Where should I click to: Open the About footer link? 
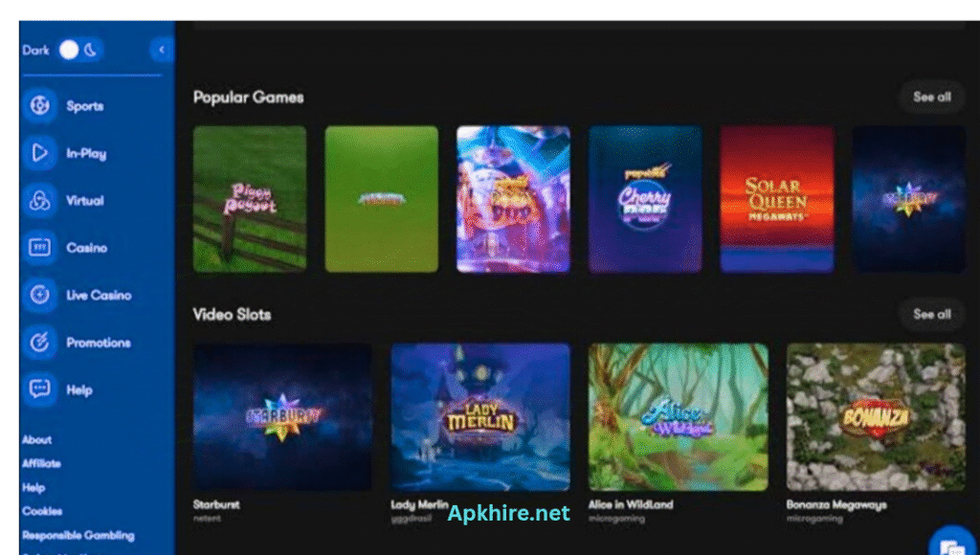click(37, 440)
